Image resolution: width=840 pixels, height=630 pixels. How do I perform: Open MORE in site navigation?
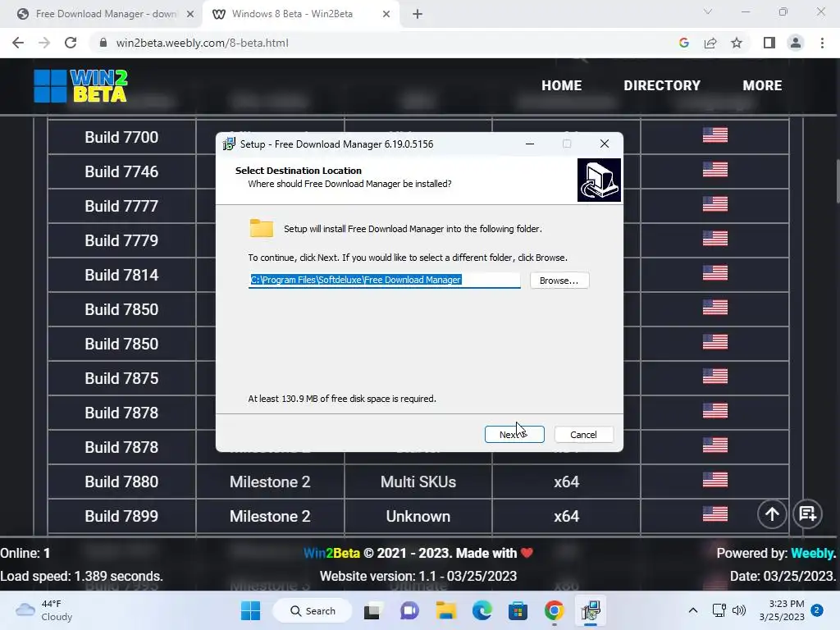[762, 85]
